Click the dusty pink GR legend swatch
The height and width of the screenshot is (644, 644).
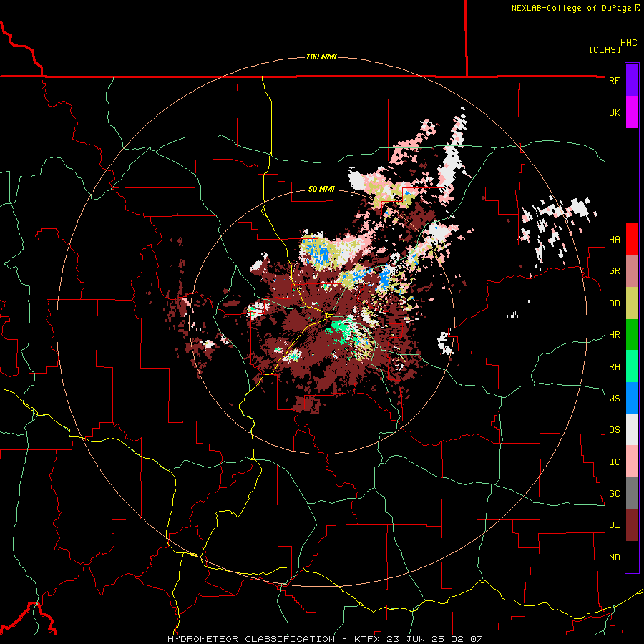(632, 271)
